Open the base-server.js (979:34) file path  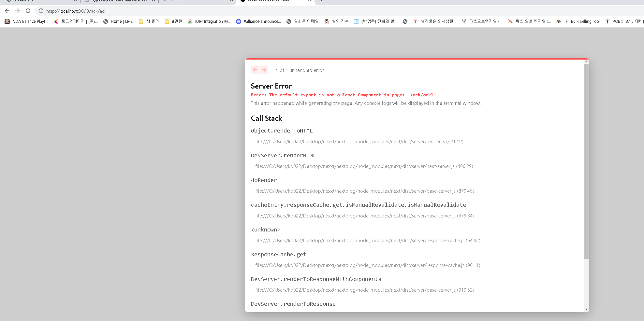click(365, 216)
